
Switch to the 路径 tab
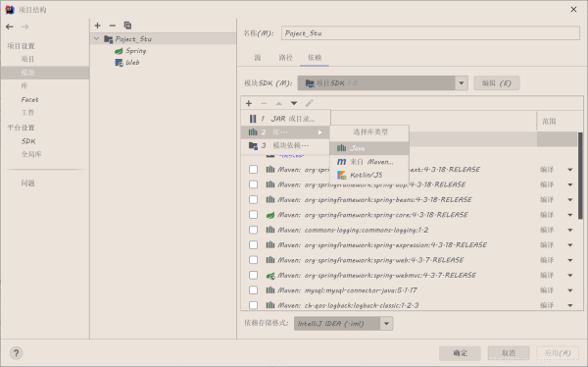[x=286, y=58]
